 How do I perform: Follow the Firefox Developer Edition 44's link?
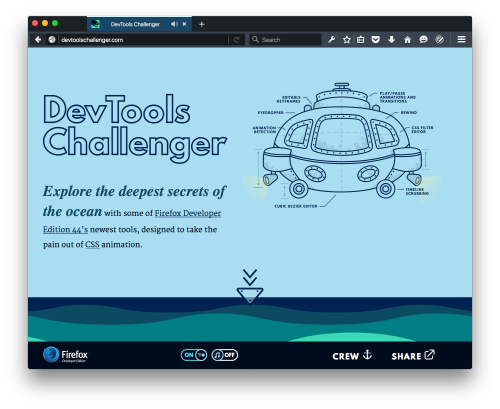coord(188,213)
